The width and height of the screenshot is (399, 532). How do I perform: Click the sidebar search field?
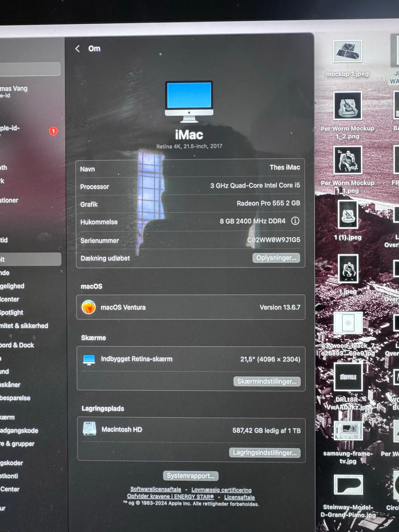pyautogui.click(x=30, y=69)
